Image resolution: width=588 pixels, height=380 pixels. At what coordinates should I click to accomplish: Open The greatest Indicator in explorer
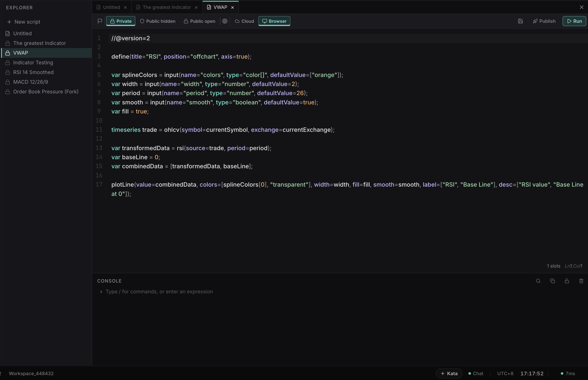pos(46,43)
